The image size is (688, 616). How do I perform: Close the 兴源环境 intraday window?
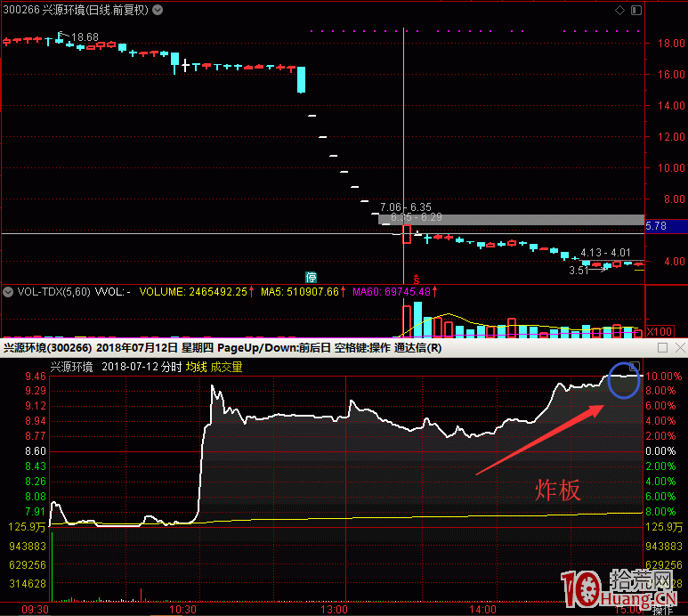point(680,348)
